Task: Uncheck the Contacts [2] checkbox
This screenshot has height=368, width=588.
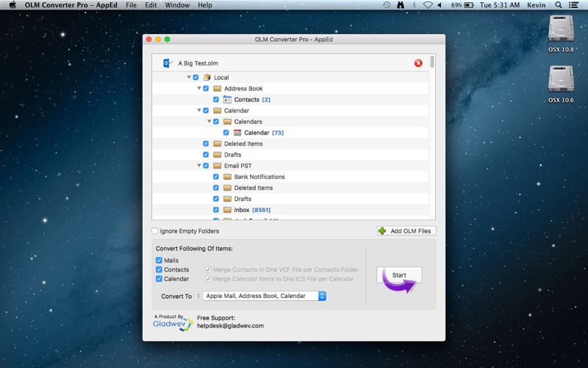Action: click(216, 99)
